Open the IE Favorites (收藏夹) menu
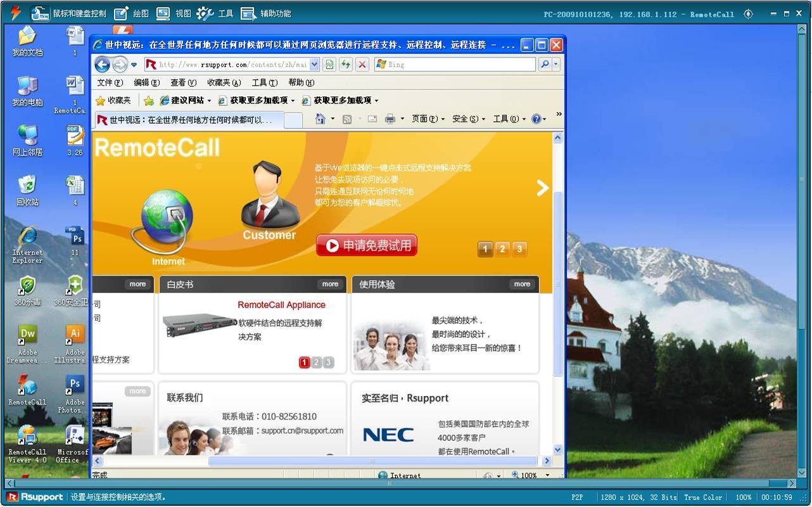 point(224,82)
